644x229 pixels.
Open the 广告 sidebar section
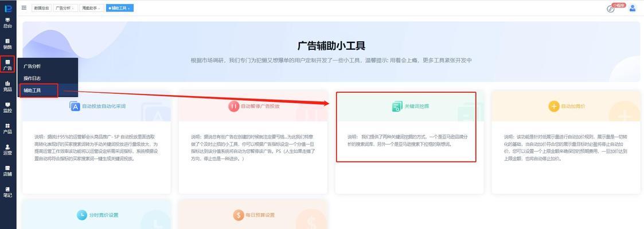[x=8, y=65]
